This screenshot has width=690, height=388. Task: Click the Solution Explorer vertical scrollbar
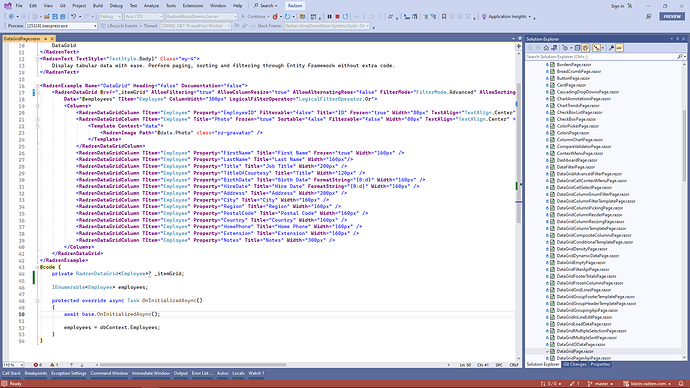pyautogui.click(x=684, y=210)
